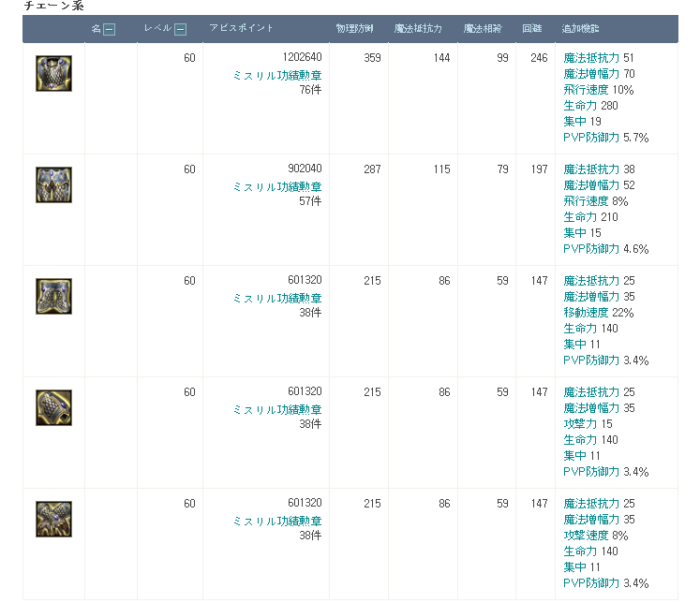Click the 攻撃速度 8% stat

[x=596, y=536]
